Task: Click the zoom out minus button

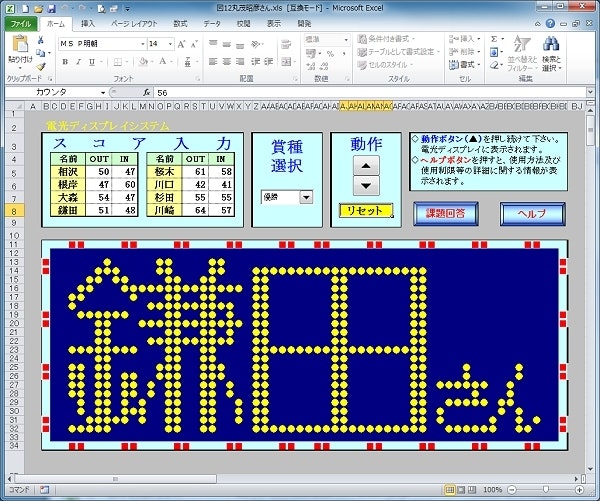Action: click(512, 490)
